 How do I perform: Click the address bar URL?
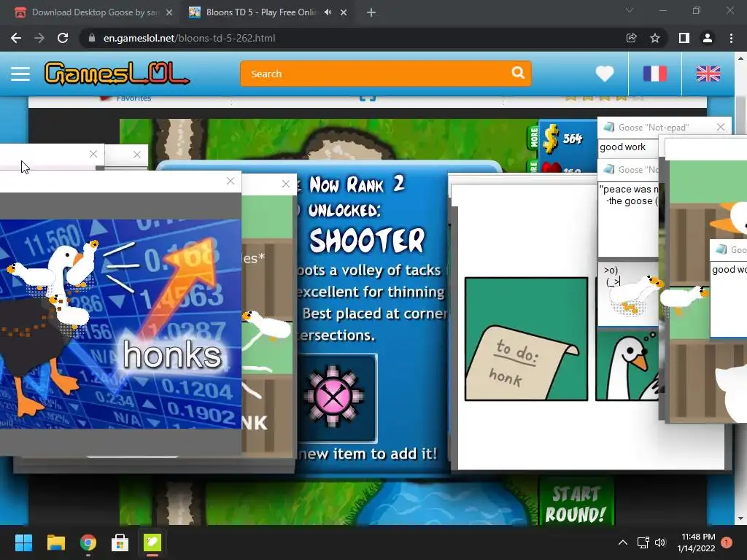[x=189, y=38]
